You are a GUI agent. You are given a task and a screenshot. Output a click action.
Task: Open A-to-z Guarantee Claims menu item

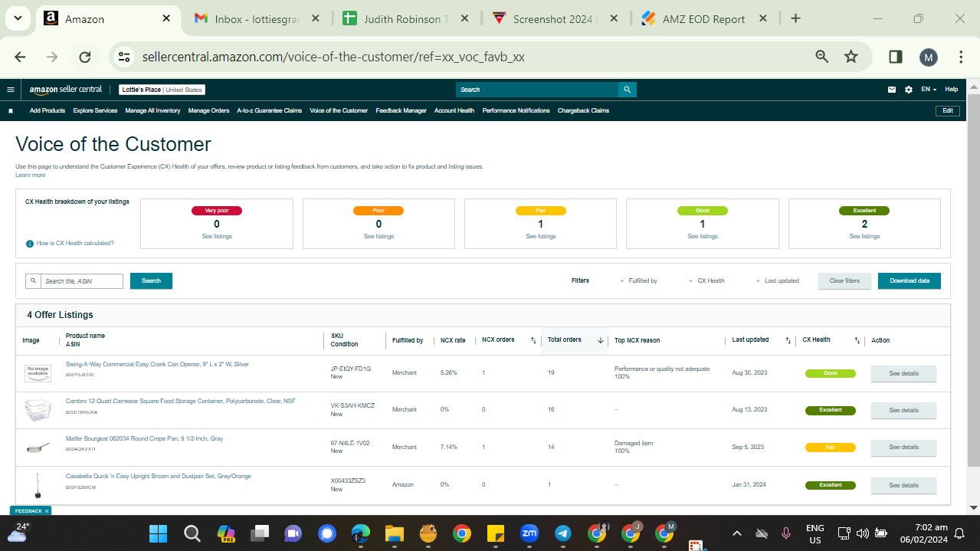coord(269,111)
